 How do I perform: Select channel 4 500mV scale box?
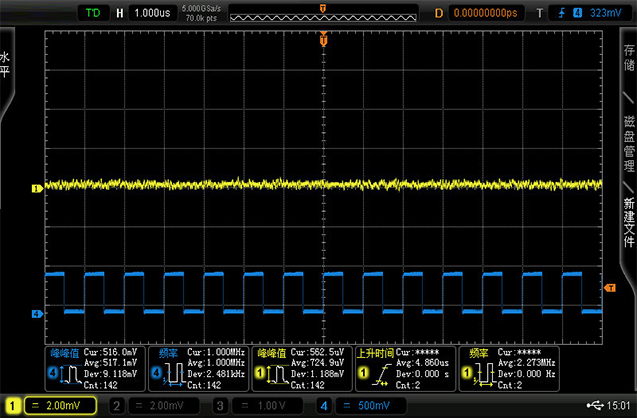[371, 406]
